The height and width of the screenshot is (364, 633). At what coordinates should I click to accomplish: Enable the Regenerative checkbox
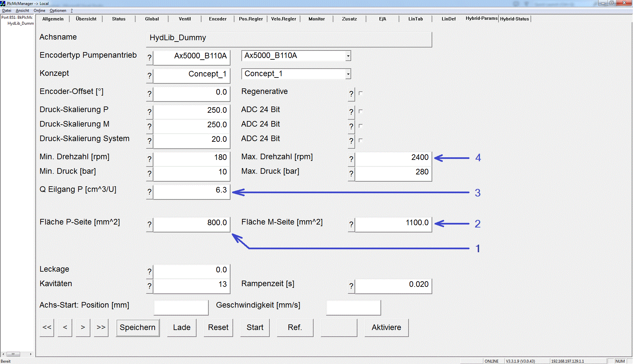[x=361, y=93]
